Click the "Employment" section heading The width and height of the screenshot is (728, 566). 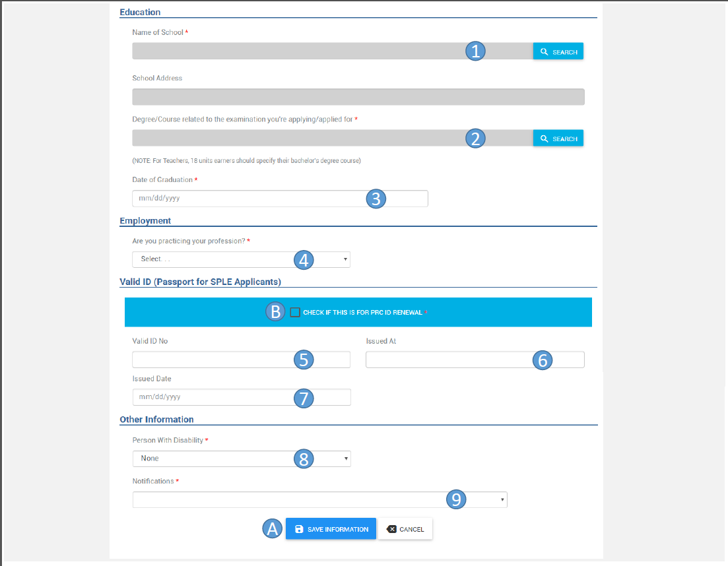point(145,221)
